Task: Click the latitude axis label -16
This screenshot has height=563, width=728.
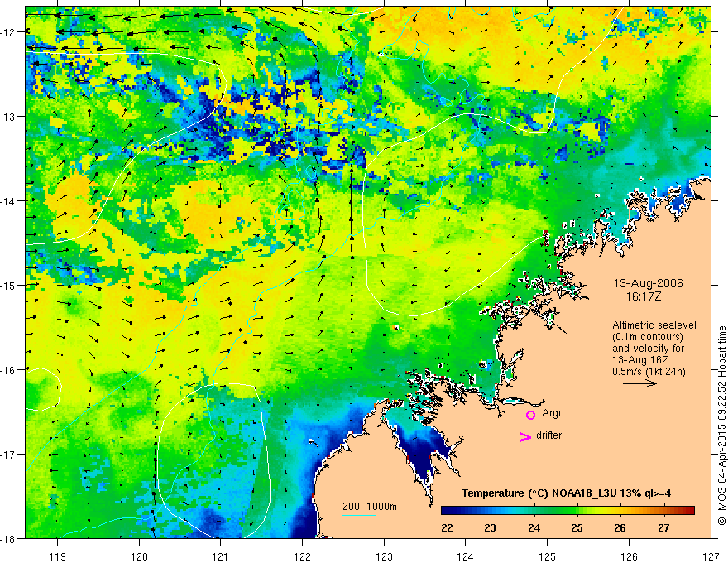Action: (8, 370)
